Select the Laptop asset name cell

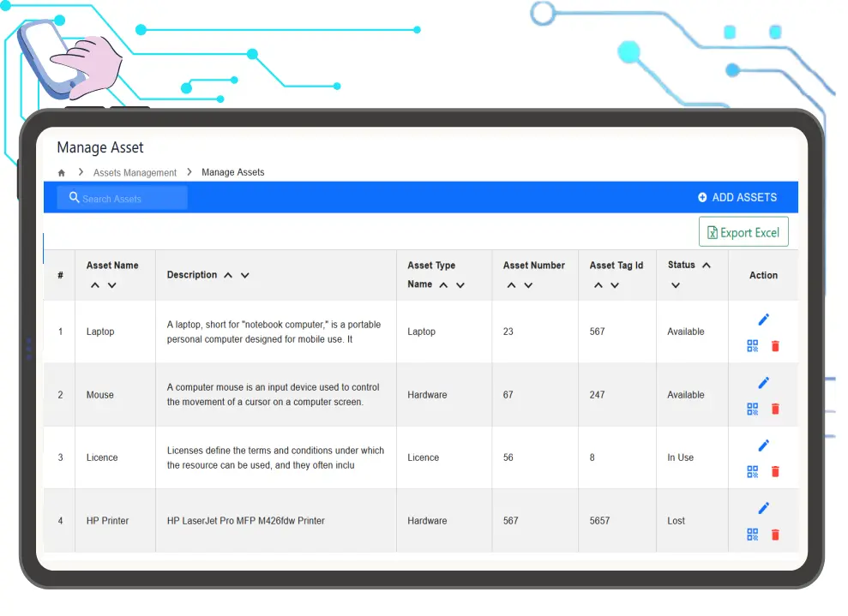(x=100, y=332)
